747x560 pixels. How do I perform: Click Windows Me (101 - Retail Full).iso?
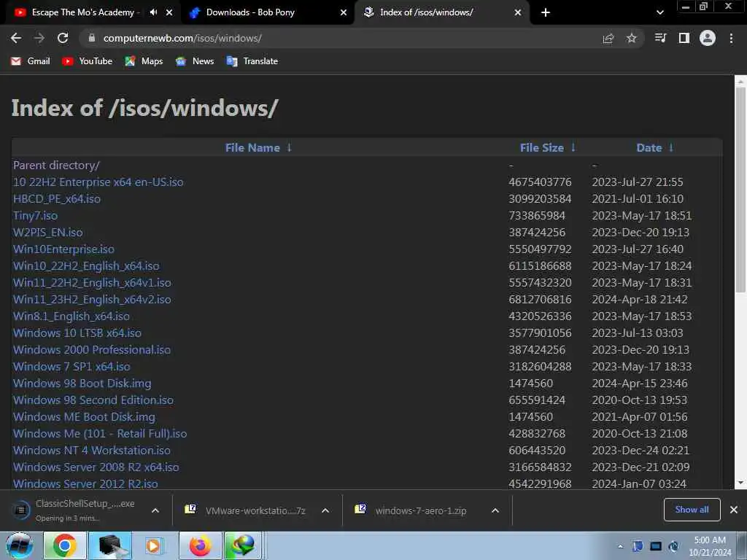coord(99,433)
